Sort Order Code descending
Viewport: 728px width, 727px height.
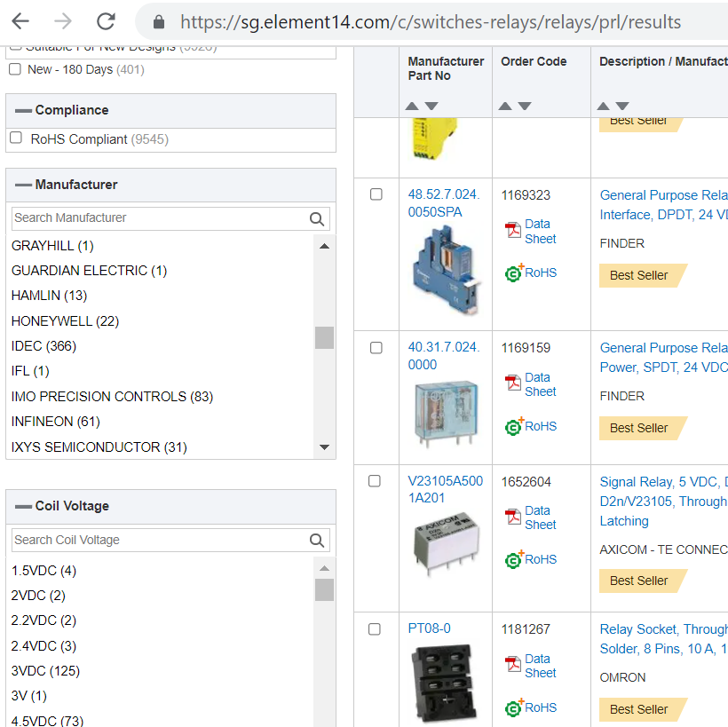point(525,107)
